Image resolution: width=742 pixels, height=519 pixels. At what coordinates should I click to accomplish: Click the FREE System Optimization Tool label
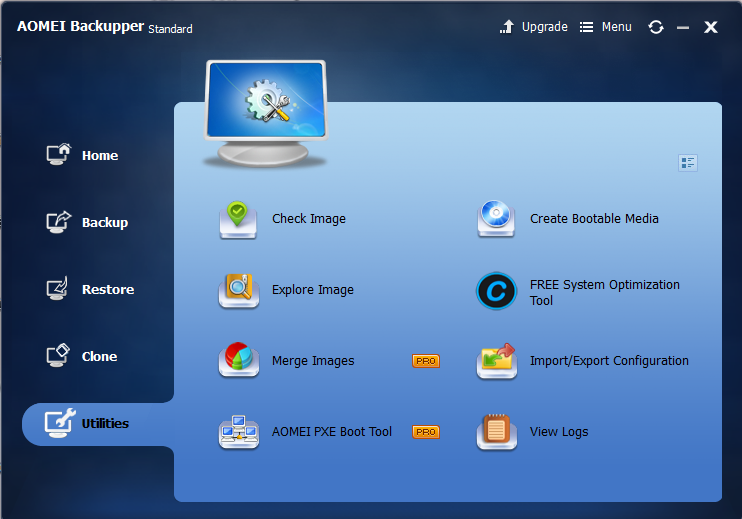(605, 292)
